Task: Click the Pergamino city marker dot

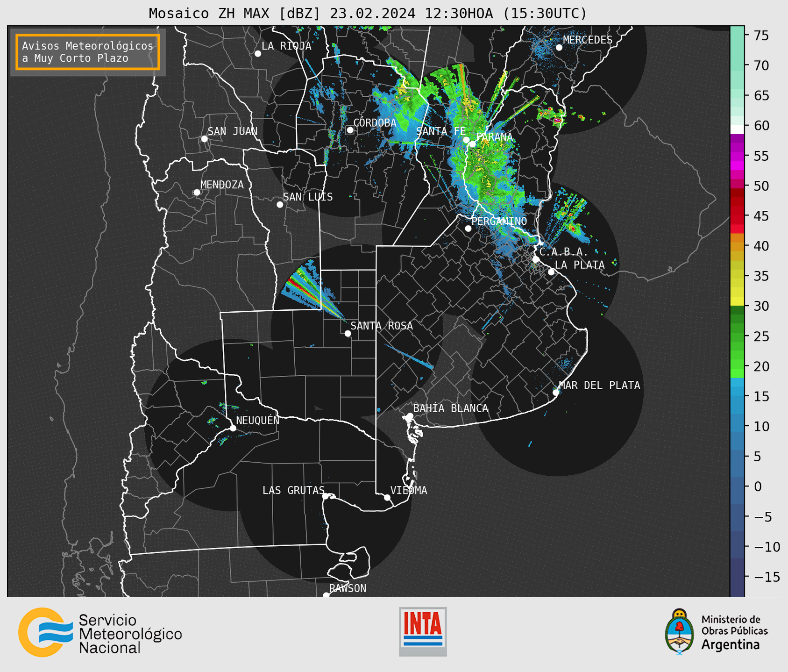Action: pos(468,229)
